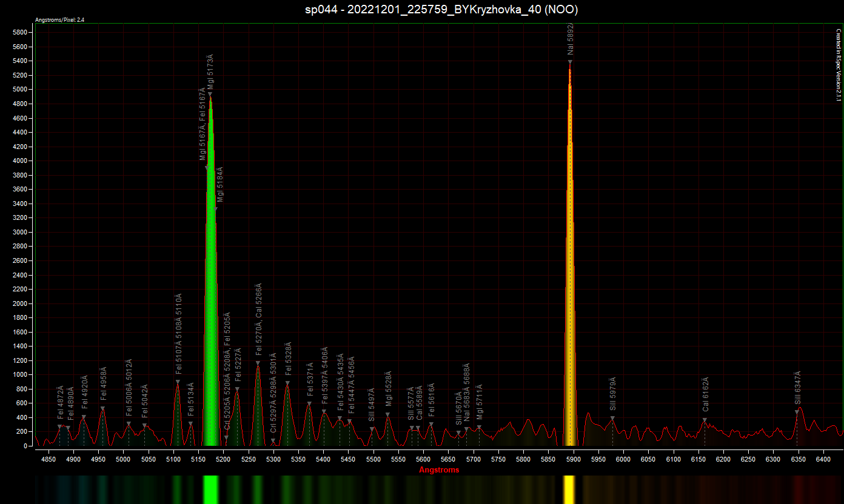This screenshot has height=504, width=844.
Task: Click the red Angstroms axis title
Action: 439,470
